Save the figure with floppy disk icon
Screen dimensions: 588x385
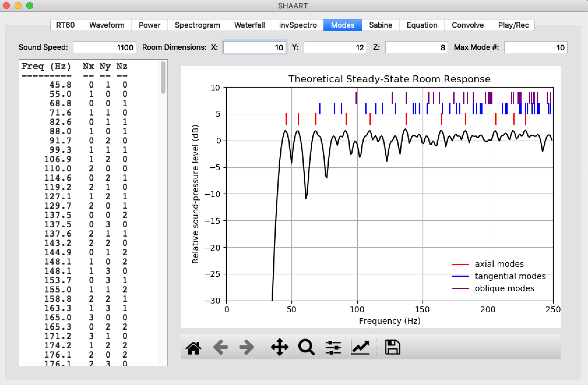392,347
